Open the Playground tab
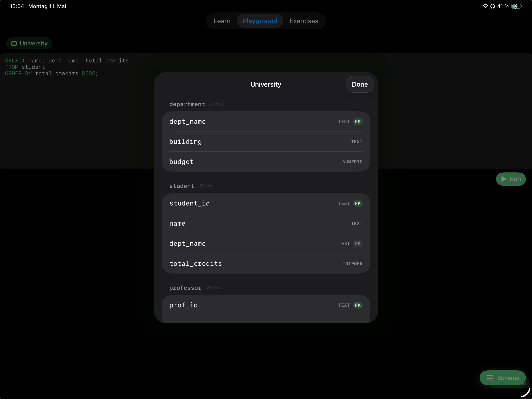Screen dimensions: 532x399 pos(260,21)
